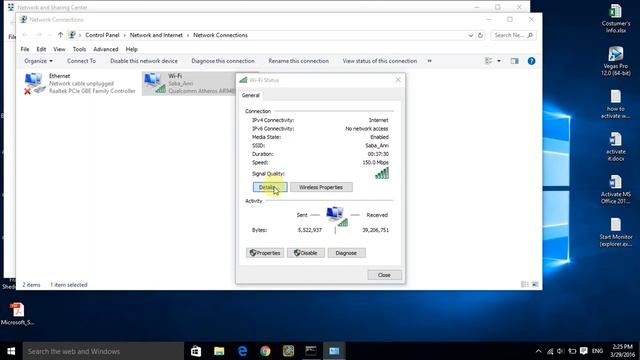Click the Back navigation arrow

click(x=25, y=35)
